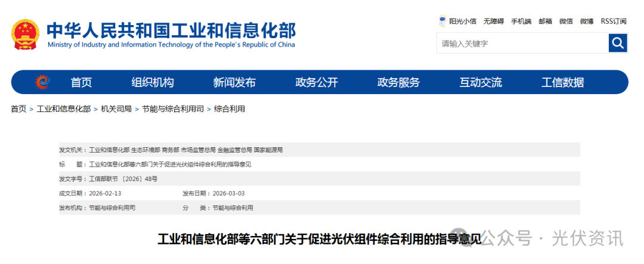644x264 pixels.
Task: Open 首页 in the blue navigation bar
Action: pyautogui.click(x=81, y=82)
